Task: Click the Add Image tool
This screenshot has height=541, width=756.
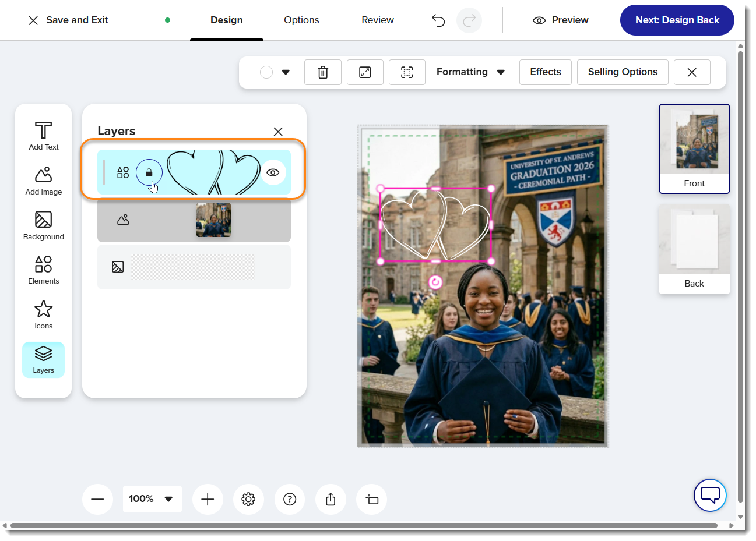Action: 43,181
